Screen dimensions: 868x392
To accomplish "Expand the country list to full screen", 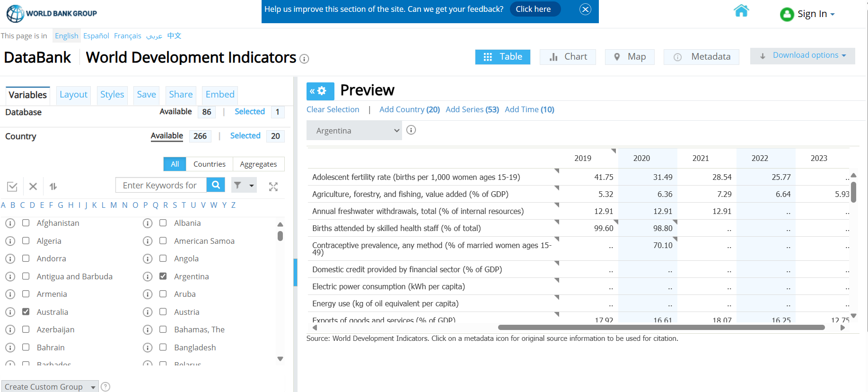I will (273, 187).
